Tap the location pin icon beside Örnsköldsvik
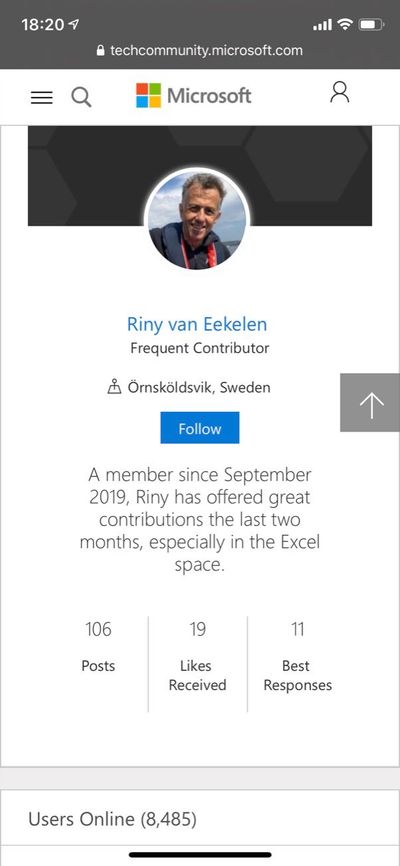Image resolution: width=400 pixels, height=866 pixels. pos(114,387)
